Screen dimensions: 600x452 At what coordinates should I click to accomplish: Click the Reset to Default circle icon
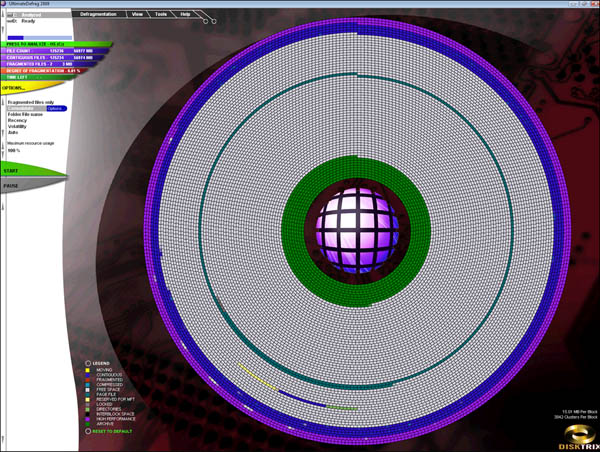[x=88, y=430]
